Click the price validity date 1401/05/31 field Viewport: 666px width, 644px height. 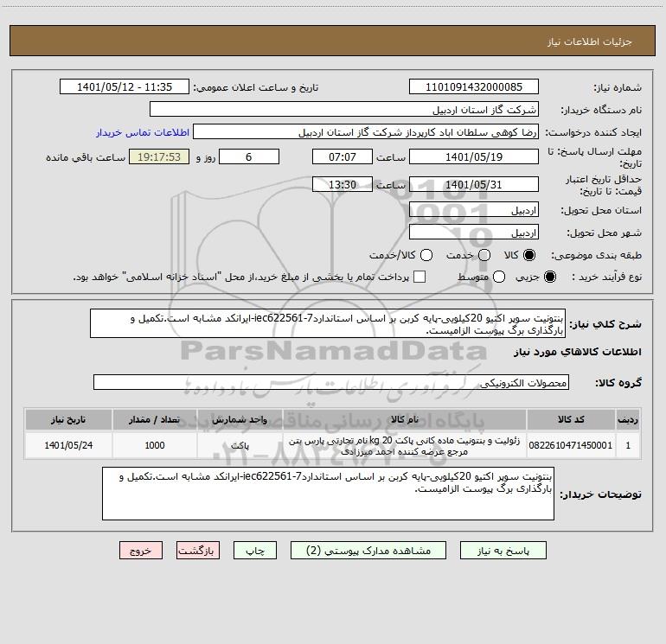pos(474,184)
